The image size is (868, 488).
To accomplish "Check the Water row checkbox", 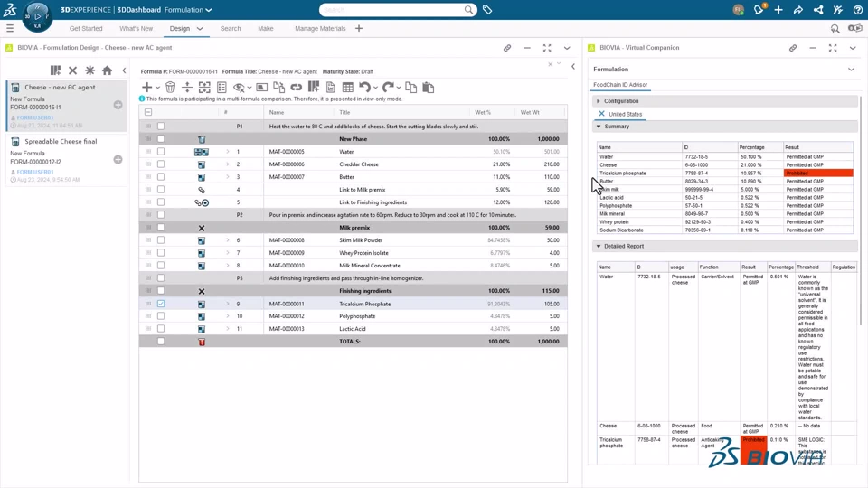I will pyautogui.click(x=161, y=151).
